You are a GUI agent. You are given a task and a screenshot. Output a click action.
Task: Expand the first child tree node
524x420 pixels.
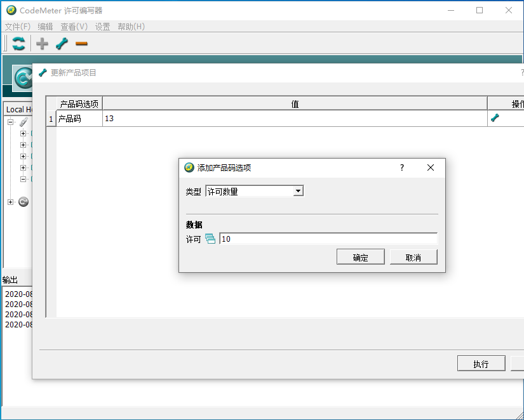tap(23, 133)
